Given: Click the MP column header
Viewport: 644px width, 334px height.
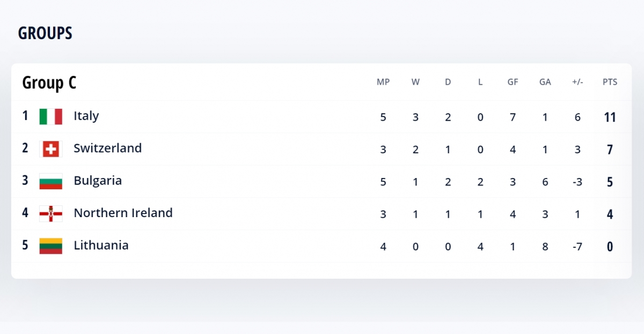Looking at the screenshot, I should point(383,82).
